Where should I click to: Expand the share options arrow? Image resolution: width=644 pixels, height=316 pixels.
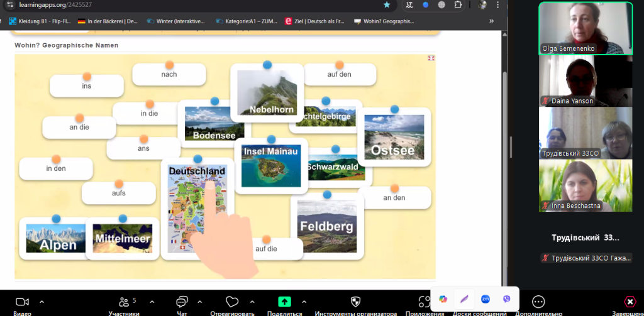[305, 301]
